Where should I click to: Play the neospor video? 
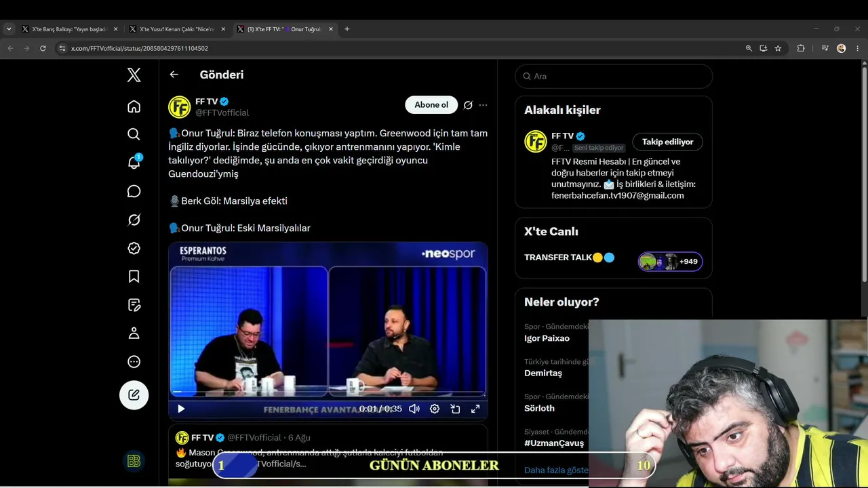pos(181,409)
